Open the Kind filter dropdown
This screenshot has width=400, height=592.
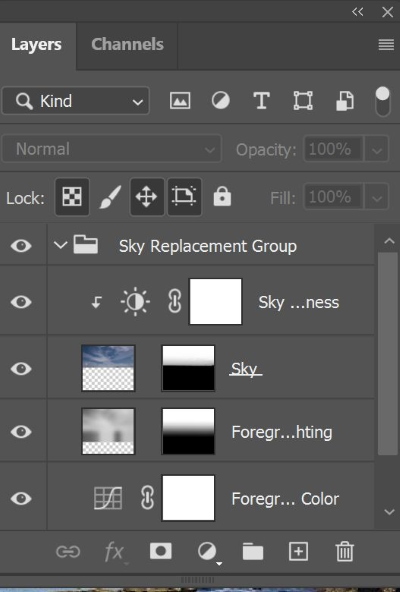(76, 101)
